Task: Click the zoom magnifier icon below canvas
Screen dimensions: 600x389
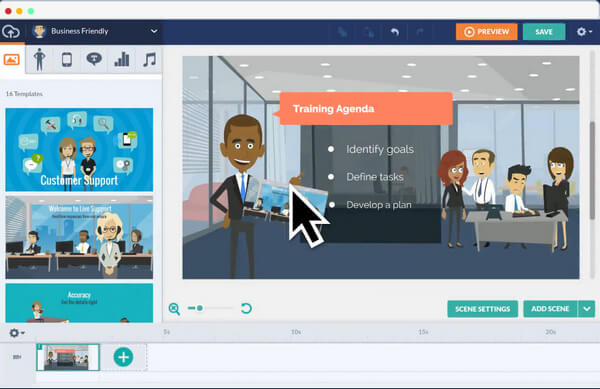Action: pyautogui.click(x=174, y=308)
